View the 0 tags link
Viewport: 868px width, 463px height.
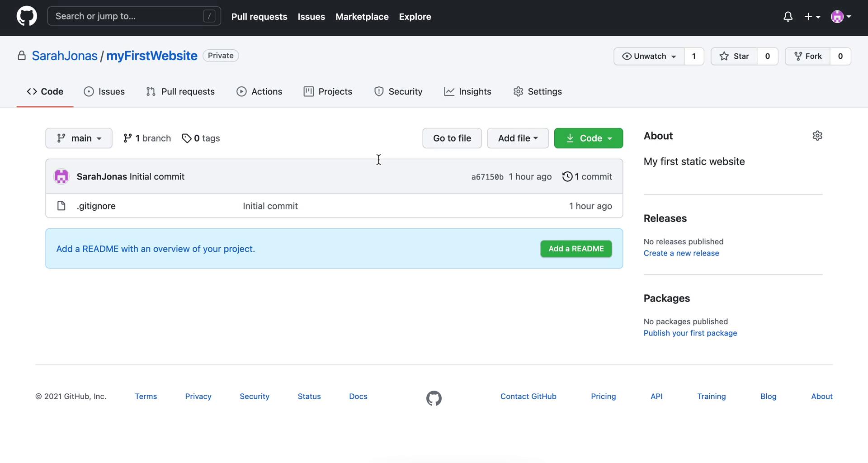coord(201,138)
